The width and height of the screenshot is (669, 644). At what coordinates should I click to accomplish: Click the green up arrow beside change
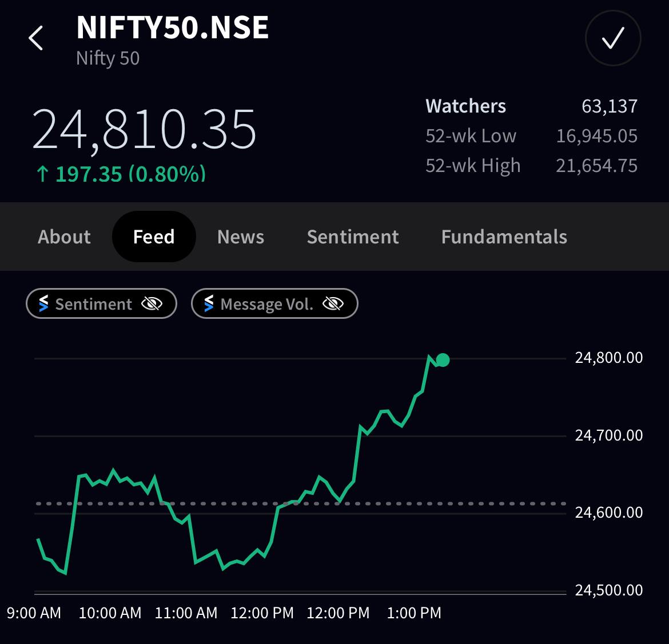[x=42, y=174]
